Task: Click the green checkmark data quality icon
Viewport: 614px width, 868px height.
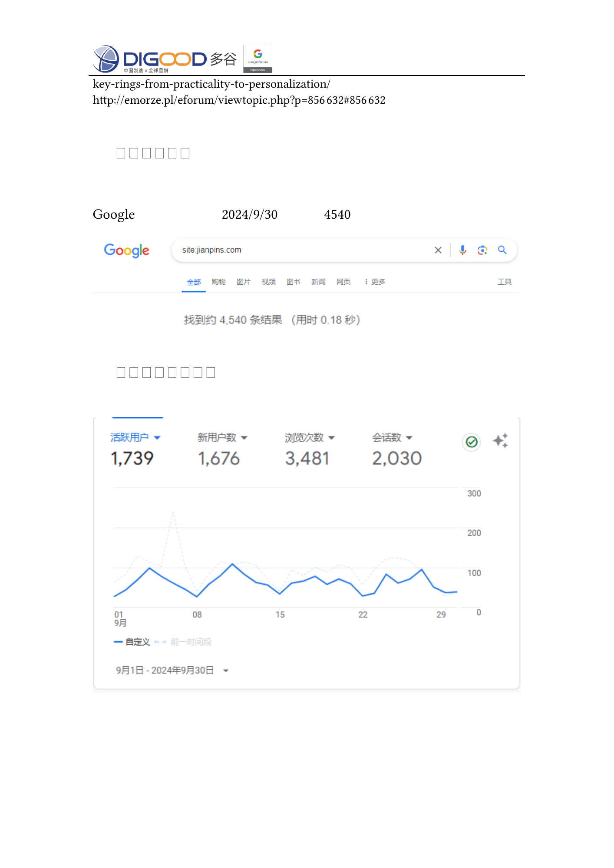Action: [x=472, y=442]
